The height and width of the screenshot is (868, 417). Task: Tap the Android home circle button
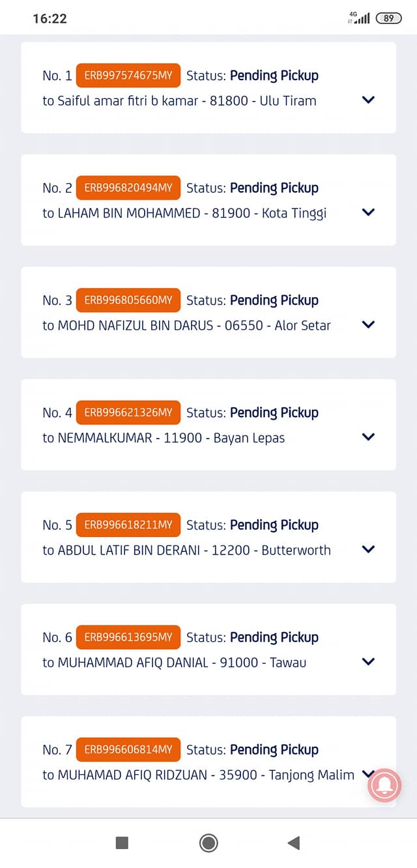208,843
